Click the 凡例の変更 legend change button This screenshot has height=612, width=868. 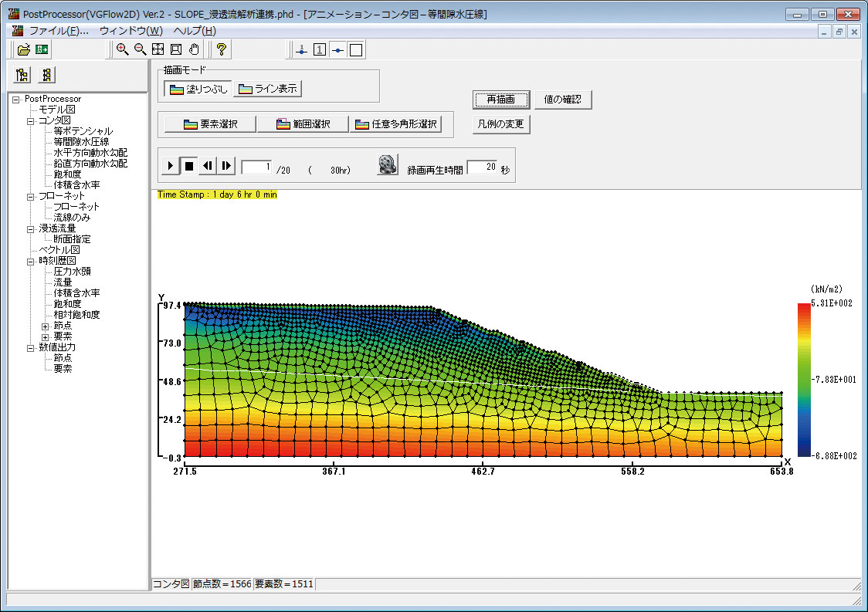pyautogui.click(x=502, y=124)
